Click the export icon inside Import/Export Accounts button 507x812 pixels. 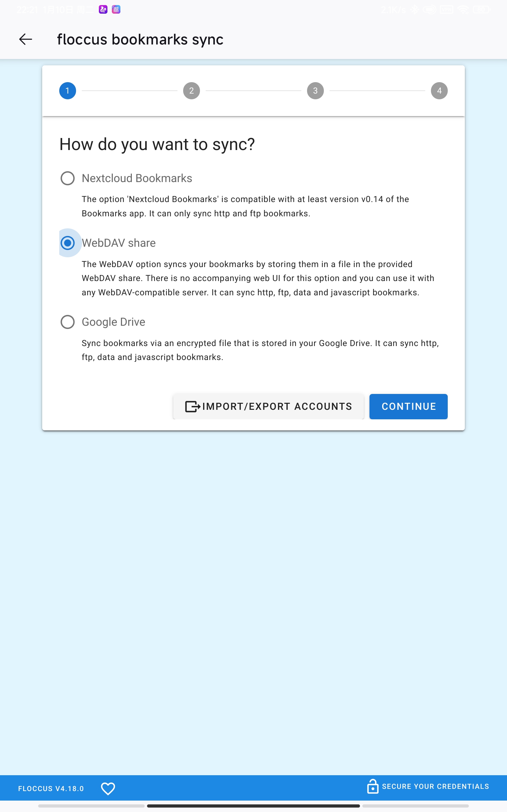(x=192, y=406)
